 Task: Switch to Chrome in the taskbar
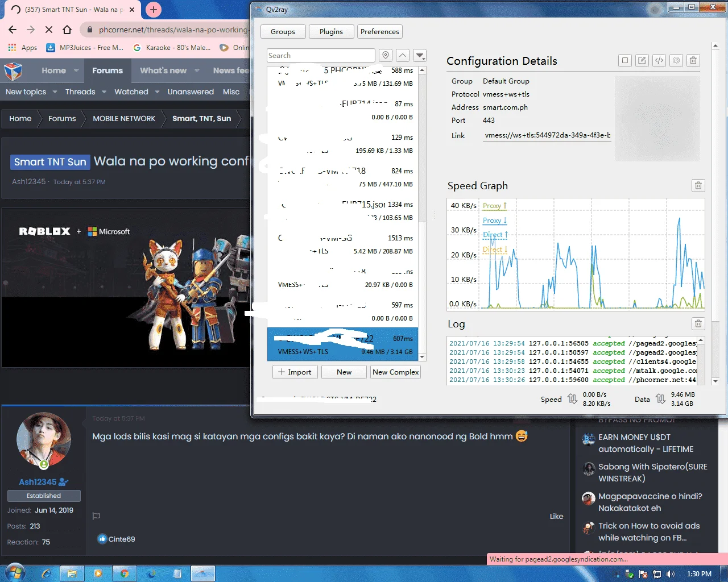coord(125,573)
